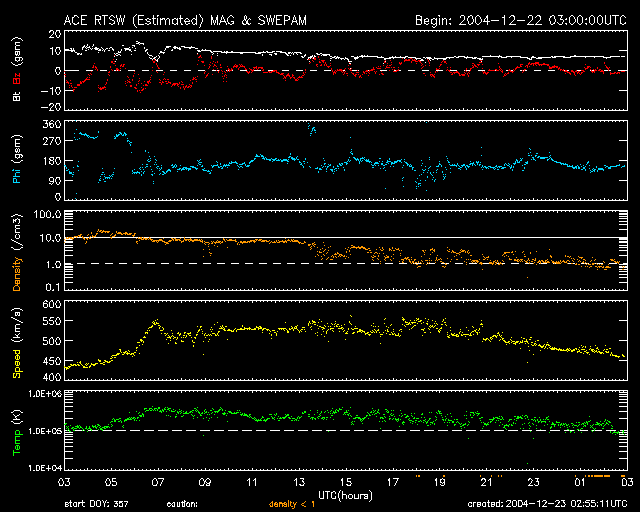Click the "550" tick on the Speed axis
The width and height of the screenshot is (640, 512).
pyautogui.click(x=52, y=321)
